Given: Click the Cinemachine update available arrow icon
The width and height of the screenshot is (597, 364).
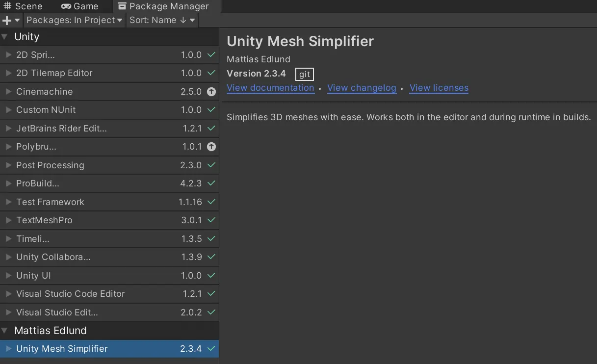Looking at the screenshot, I should click(x=211, y=92).
